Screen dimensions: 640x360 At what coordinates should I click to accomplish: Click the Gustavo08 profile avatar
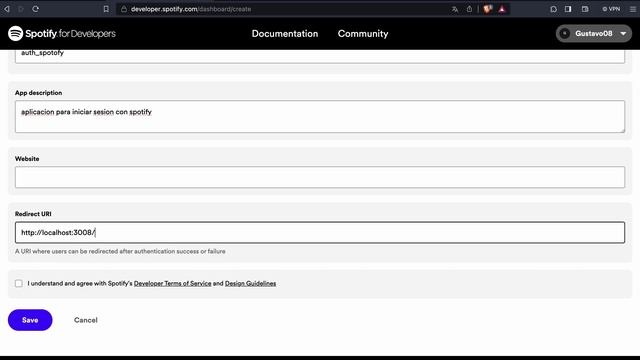565,33
